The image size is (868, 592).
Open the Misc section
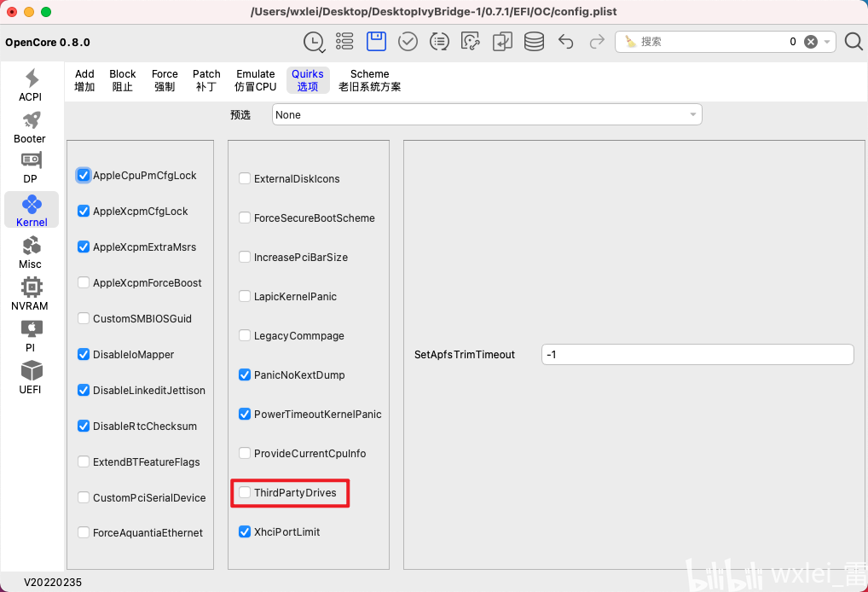31,252
